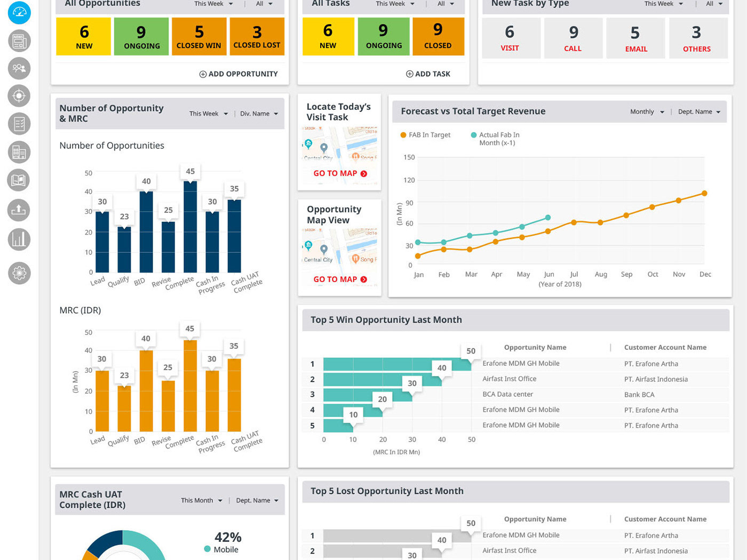Select the Ongoing tasks tile
Viewport: 747px width, 560px height.
coord(383,37)
